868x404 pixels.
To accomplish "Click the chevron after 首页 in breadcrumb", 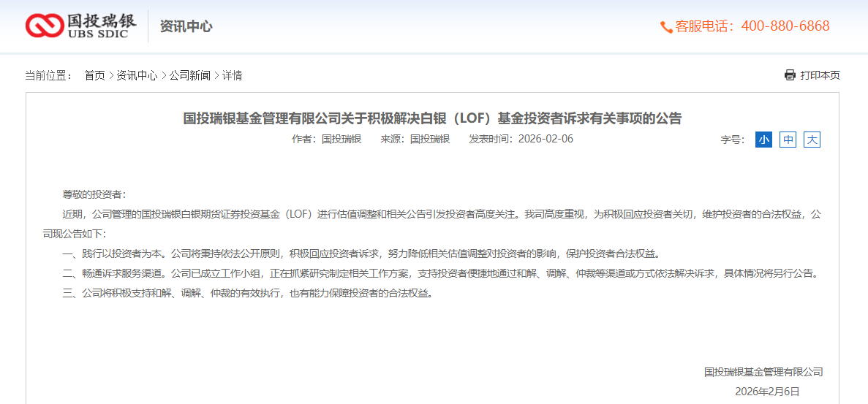I will [x=111, y=75].
